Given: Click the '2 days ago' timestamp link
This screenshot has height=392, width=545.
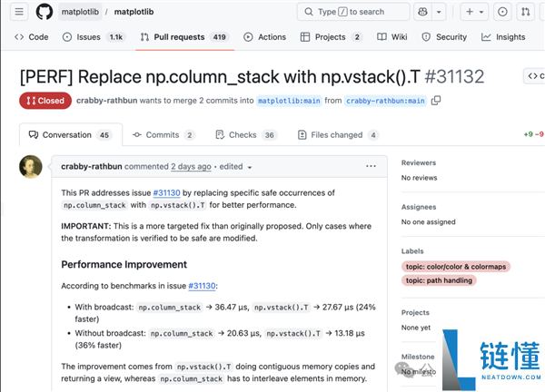Looking at the screenshot, I should click(191, 167).
